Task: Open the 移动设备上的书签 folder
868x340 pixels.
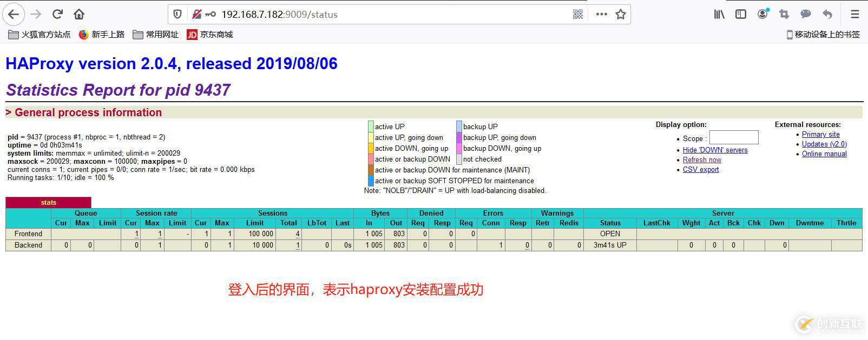Action: [823, 35]
